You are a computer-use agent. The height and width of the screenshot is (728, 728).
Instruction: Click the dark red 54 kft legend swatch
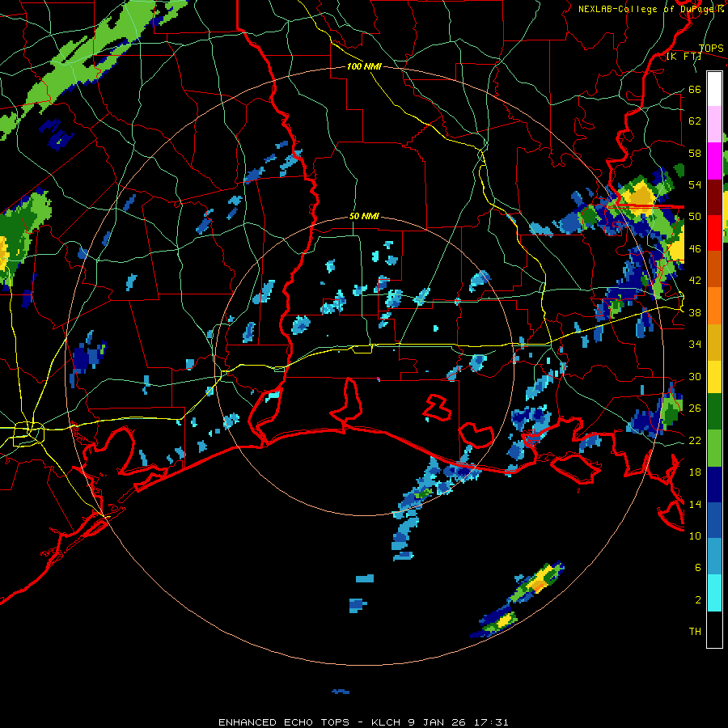714,198
